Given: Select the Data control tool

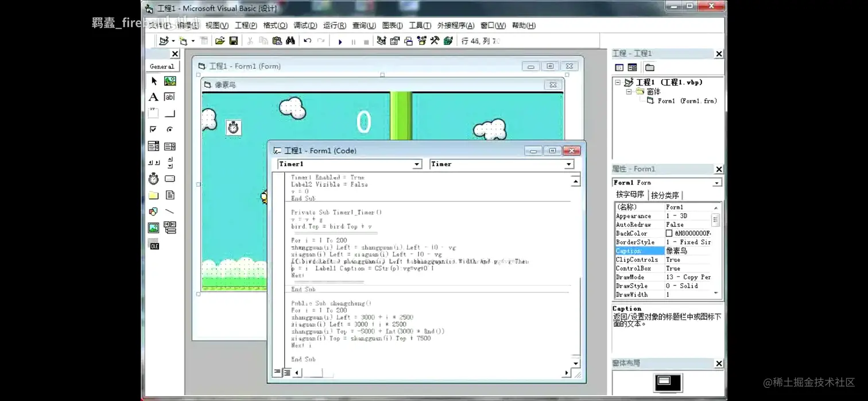Looking at the screenshot, I should click(170, 228).
